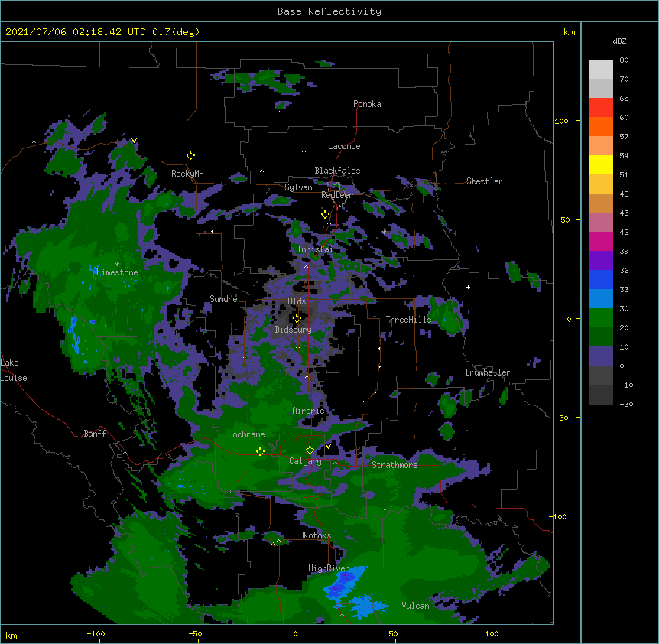
Task: Click the Base_Reflectivity title
Action: click(x=329, y=11)
